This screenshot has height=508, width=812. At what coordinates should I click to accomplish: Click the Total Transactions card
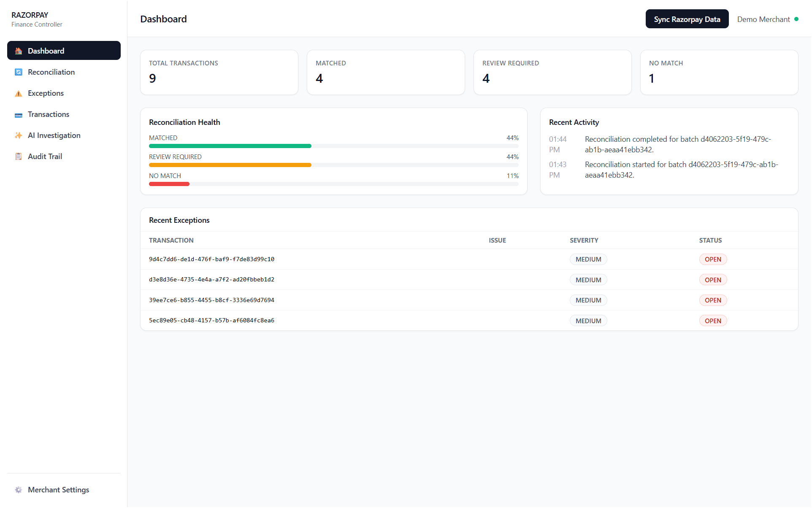(x=219, y=72)
